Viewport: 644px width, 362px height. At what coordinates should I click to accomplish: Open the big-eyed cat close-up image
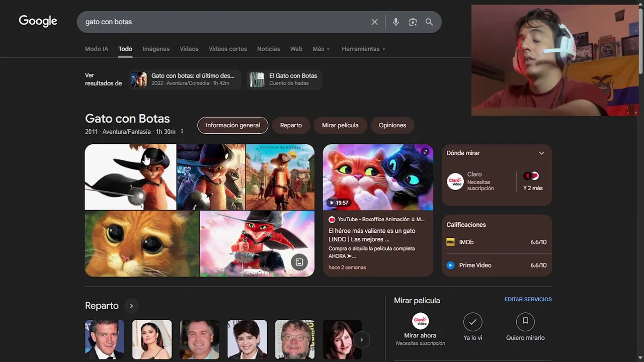(x=142, y=244)
